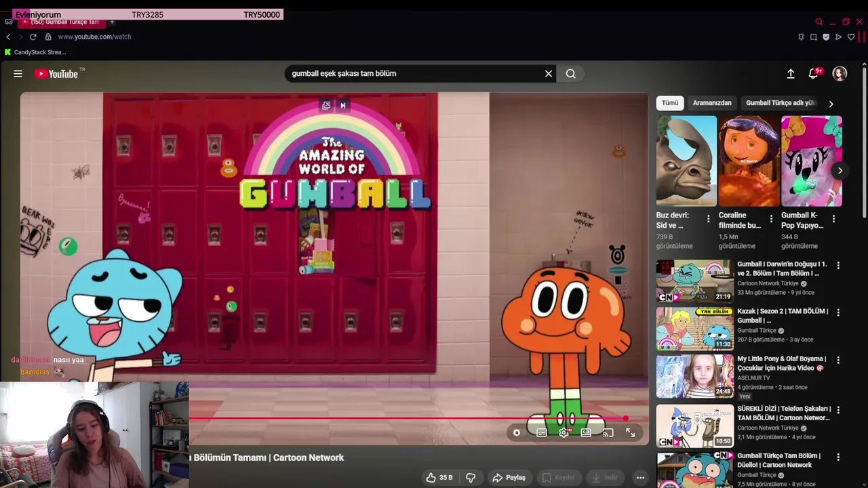Open the Coraline filminde short thumbnail
This screenshot has width=868, height=488.
749,161
